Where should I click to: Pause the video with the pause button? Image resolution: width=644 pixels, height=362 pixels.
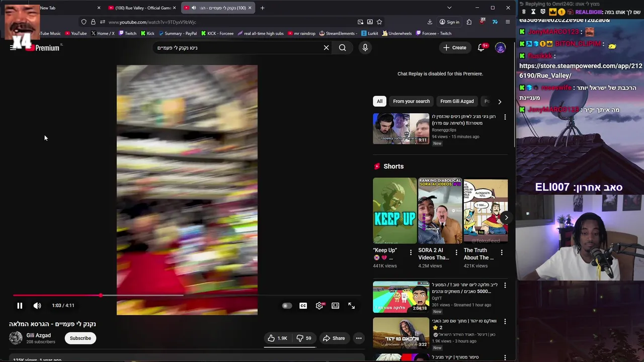20,305
